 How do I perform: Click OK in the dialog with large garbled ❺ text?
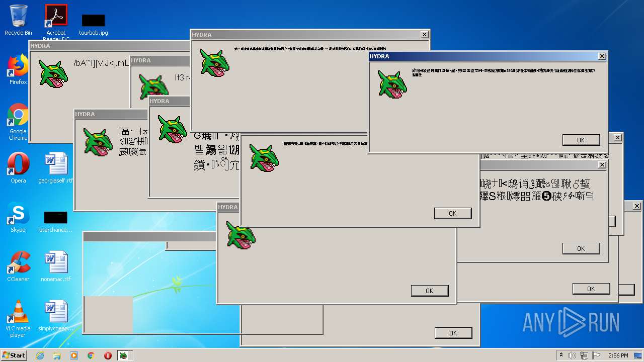[581, 248]
